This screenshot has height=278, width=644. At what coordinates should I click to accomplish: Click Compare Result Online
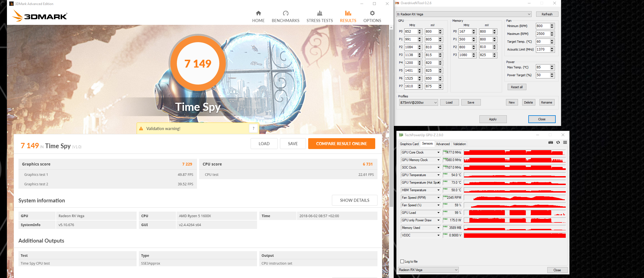tap(341, 144)
